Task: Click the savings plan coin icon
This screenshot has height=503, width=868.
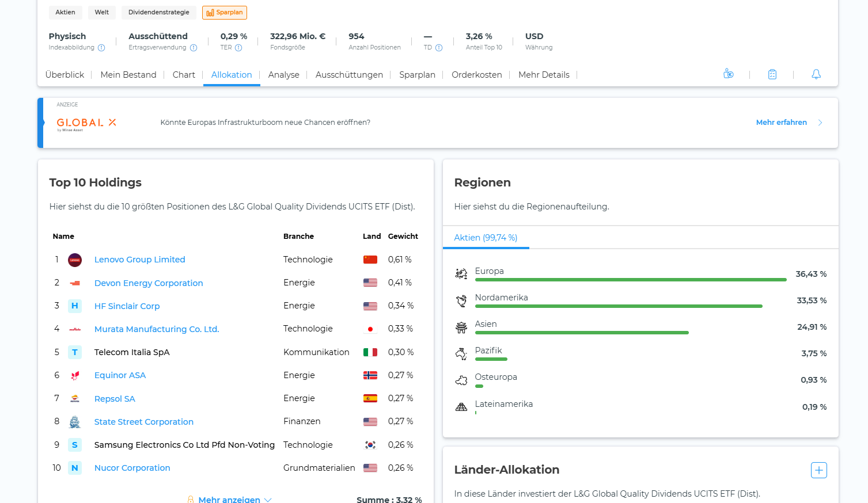Action: 728,74
